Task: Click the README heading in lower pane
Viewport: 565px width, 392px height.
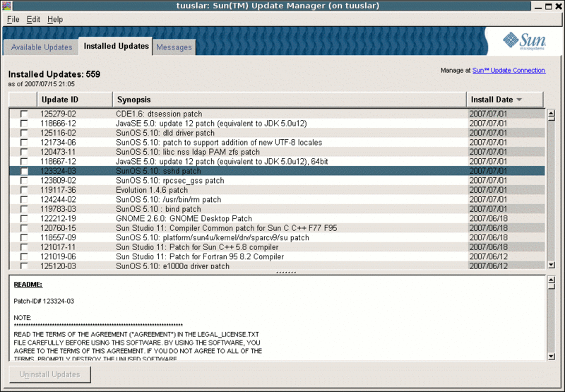Action: (x=28, y=285)
